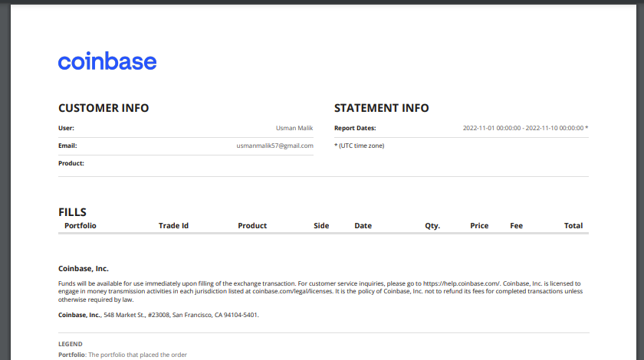
Task: Click the Trade Id column header
Action: tap(173, 226)
